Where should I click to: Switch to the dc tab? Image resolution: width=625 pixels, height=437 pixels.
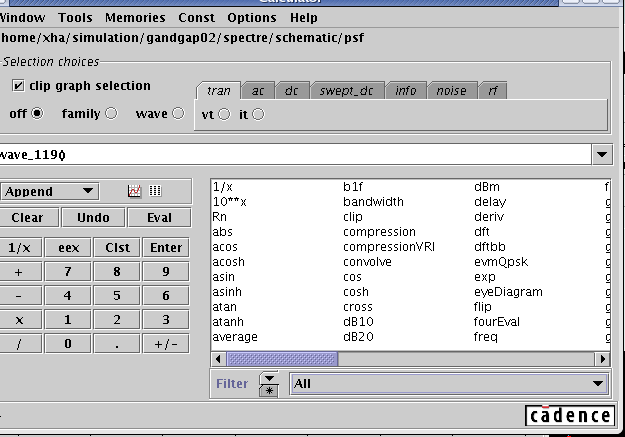(291, 91)
